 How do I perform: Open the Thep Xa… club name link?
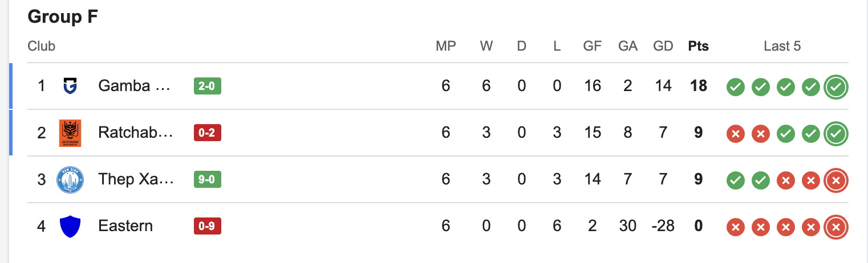click(x=136, y=179)
